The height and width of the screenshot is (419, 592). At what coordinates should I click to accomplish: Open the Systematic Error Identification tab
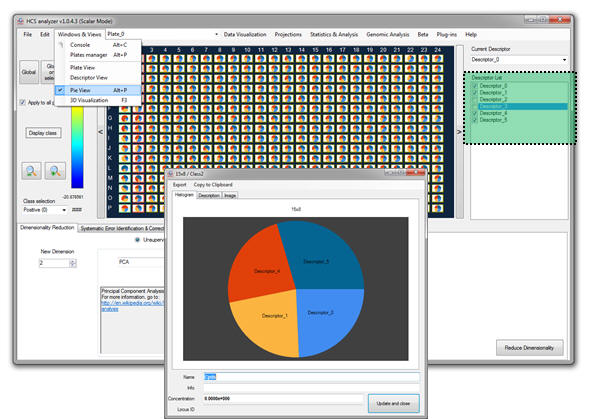[x=122, y=228]
